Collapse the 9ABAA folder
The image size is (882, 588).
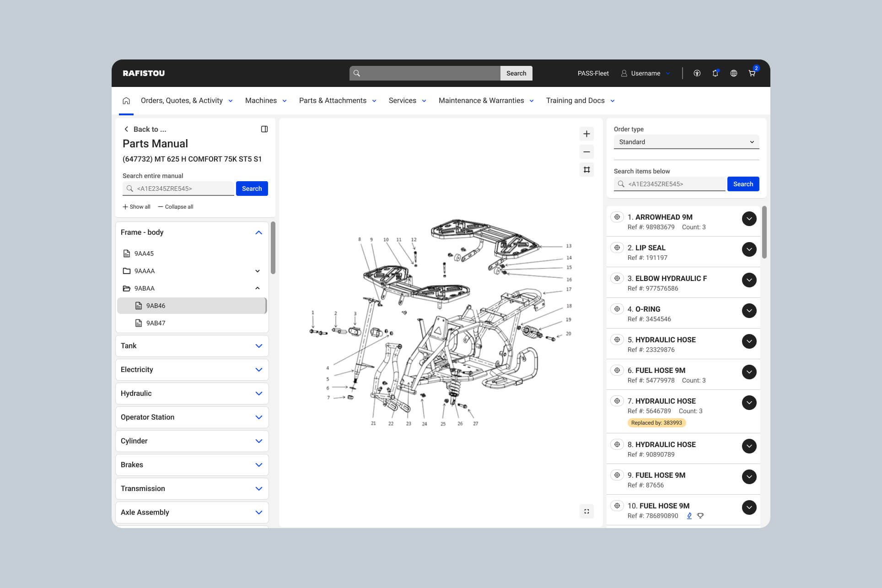tap(258, 288)
